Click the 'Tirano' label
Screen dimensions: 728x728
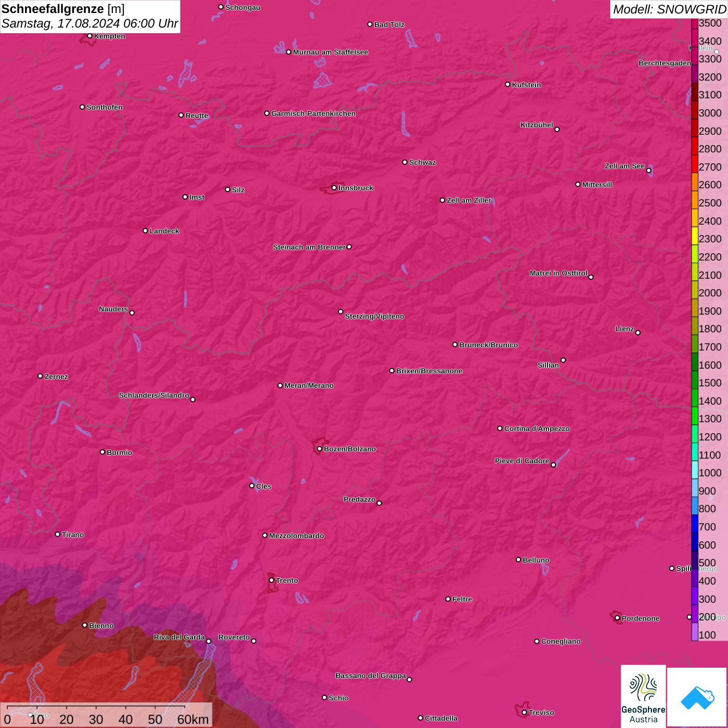tap(73, 535)
